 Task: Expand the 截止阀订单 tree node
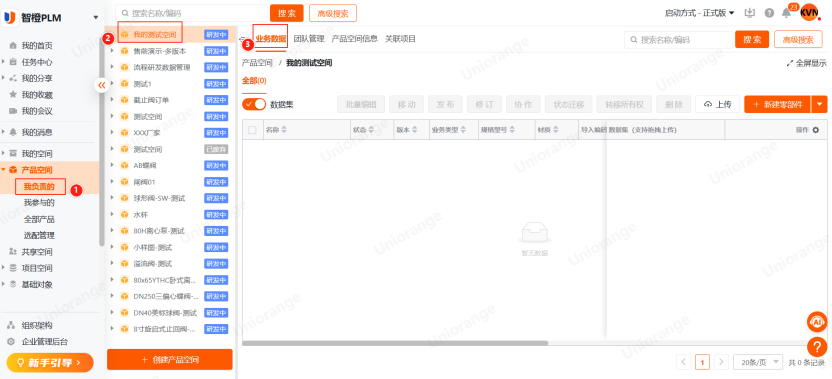112,100
